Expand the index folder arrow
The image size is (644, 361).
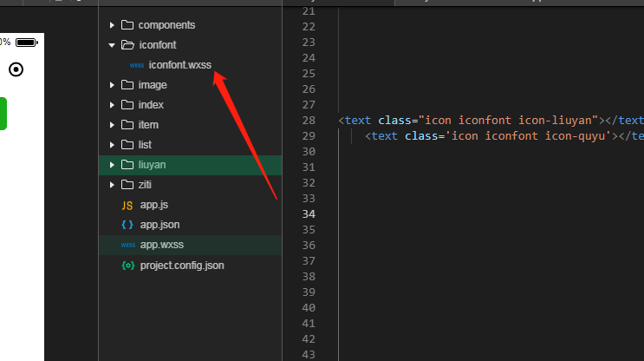(112, 105)
